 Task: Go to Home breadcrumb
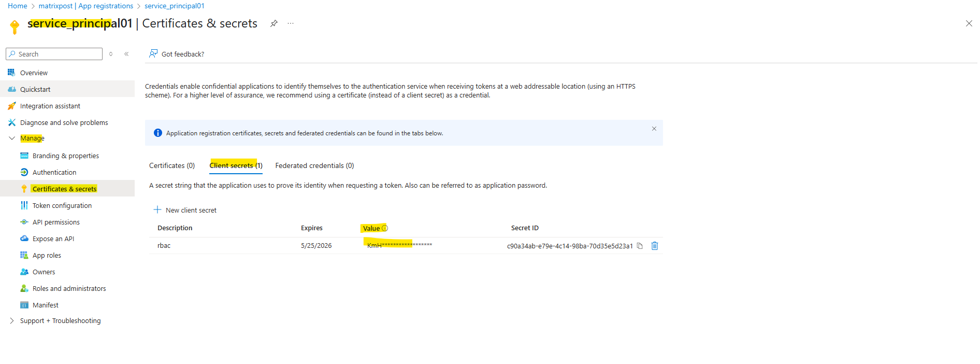pos(18,6)
